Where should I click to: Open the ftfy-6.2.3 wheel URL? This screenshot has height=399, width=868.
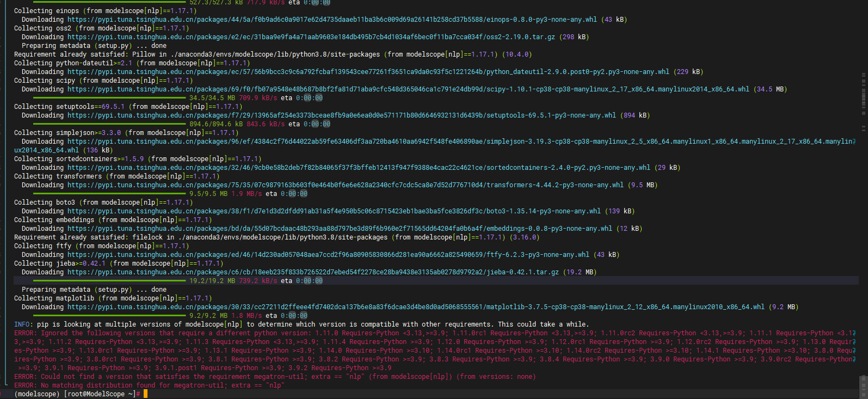coord(328,255)
